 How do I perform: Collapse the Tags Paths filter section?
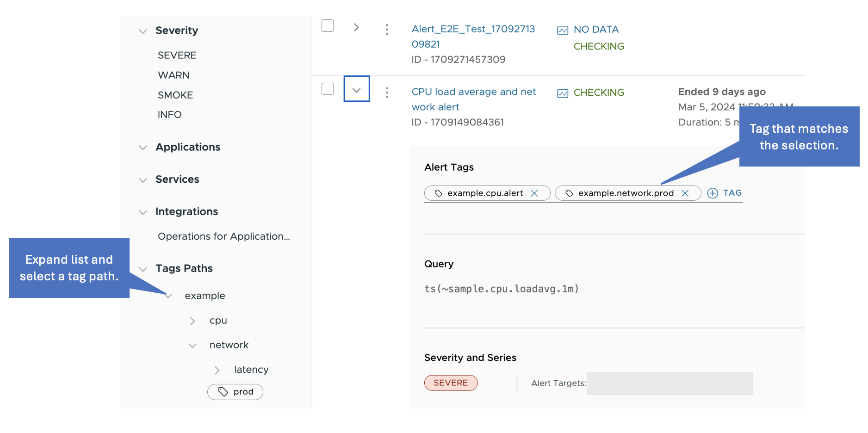pyautogui.click(x=143, y=269)
